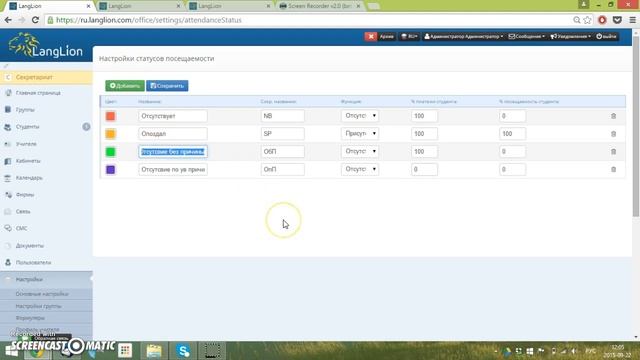Viewport: 640px width, 360px height.
Task: Open Формуляры submenu item
Action: pyautogui.click(x=30, y=318)
